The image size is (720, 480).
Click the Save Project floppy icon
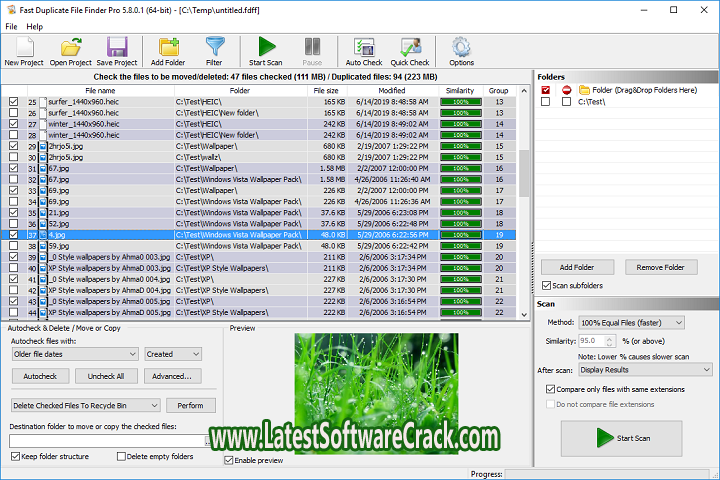coord(117,47)
